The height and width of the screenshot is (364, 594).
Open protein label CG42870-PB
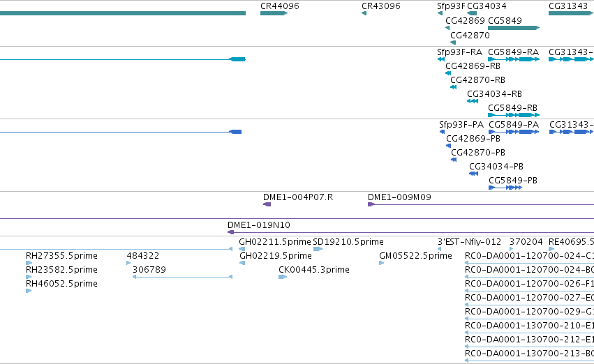pos(478,153)
